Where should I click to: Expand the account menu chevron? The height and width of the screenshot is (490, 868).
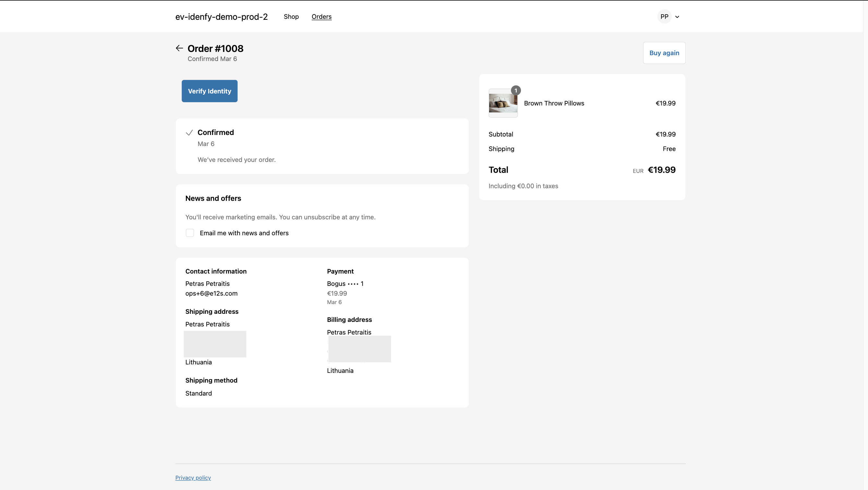click(677, 17)
